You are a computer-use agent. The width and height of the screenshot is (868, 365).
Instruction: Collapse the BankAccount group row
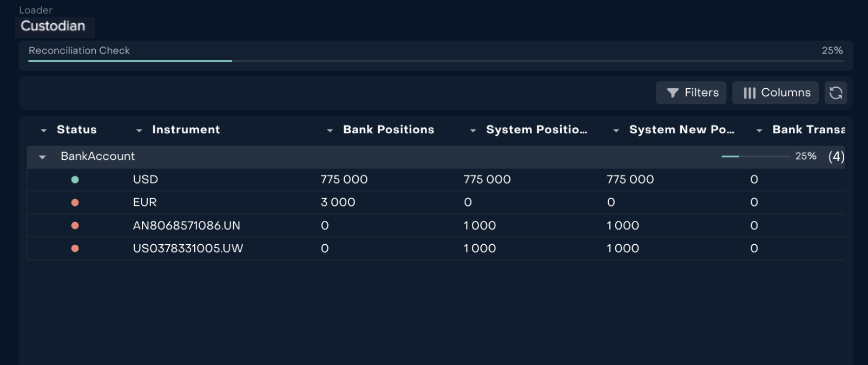(x=42, y=157)
